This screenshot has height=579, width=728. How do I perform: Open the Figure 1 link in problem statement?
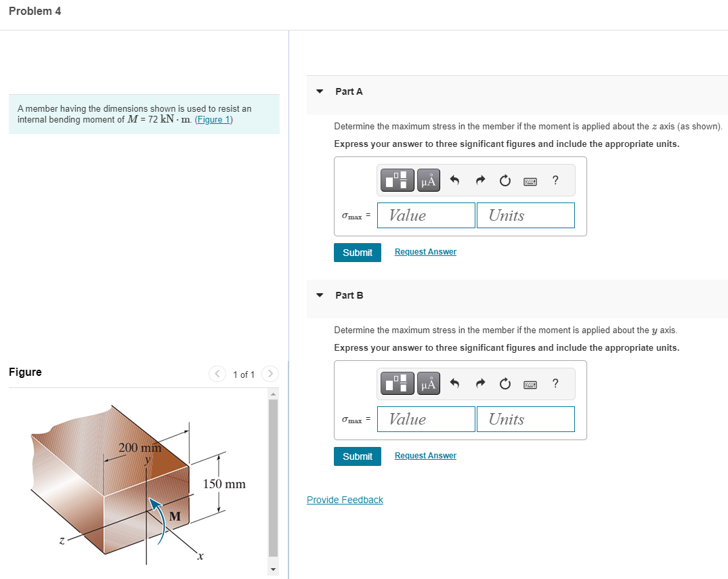214,119
